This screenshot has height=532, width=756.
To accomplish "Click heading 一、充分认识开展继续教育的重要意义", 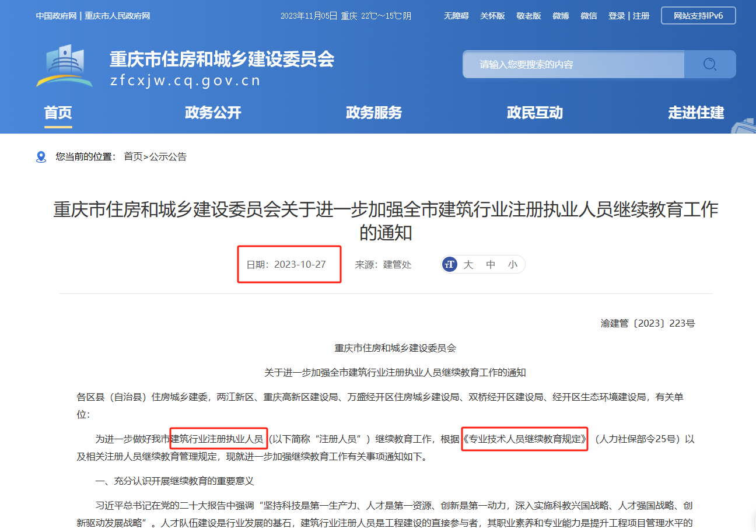I will pyautogui.click(x=174, y=481).
